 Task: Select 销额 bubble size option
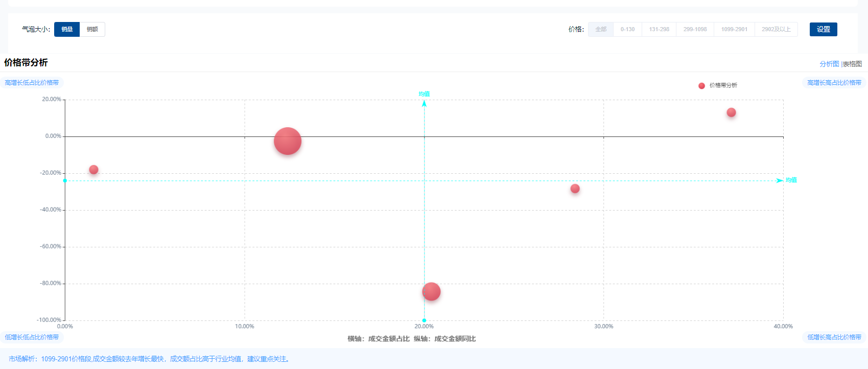pos(92,29)
